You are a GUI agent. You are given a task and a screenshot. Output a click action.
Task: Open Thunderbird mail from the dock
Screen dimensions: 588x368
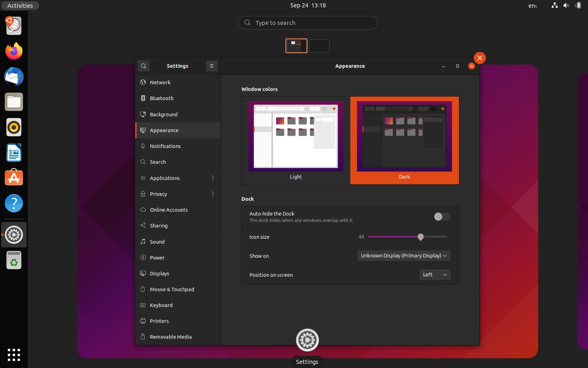coord(14,77)
